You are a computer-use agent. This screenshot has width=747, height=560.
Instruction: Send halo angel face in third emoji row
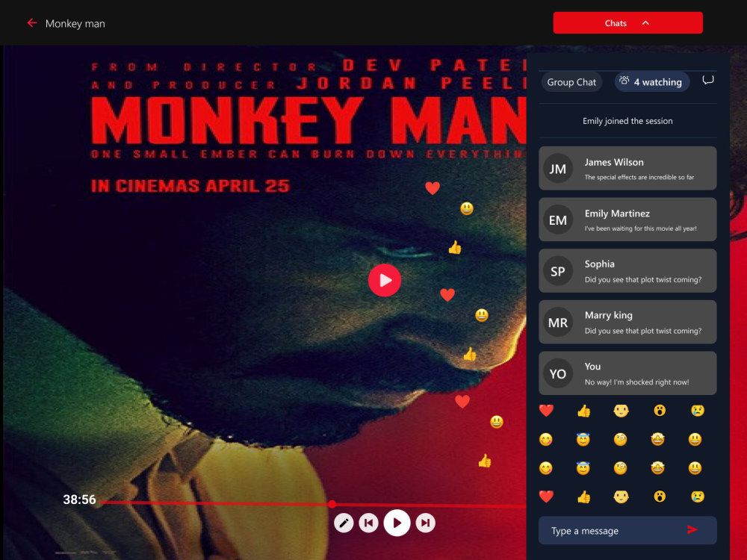point(583,468)
